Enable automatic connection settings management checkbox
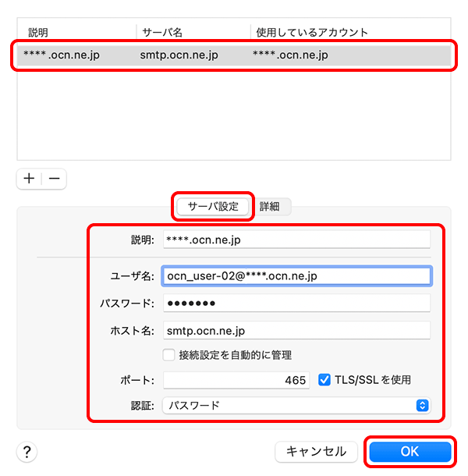Screen dimensions: 468x476 (168, 354)
